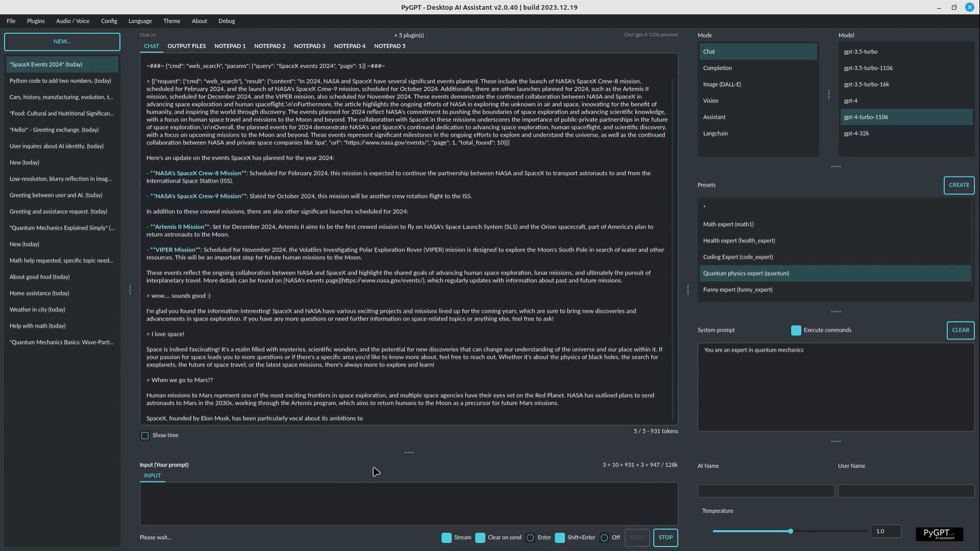Viewport: 980px width, 551px height.
Task: Select Completion mode
Action: pyautogui.click(x=758, y=68)
